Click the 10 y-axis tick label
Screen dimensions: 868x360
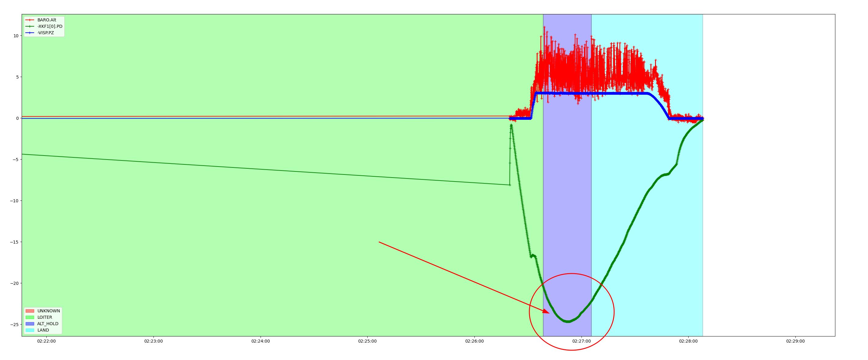(x=16, y=36)
